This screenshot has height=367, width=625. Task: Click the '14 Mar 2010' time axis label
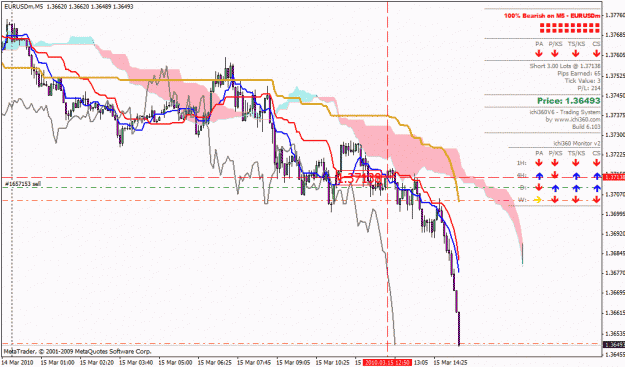tap(18, 363)
